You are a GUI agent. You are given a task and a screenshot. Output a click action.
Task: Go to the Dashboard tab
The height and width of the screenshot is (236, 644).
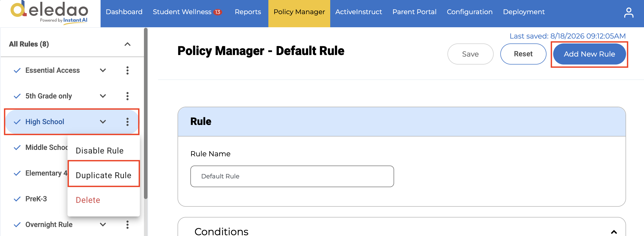pyautogui.click(x=124, y=12)
